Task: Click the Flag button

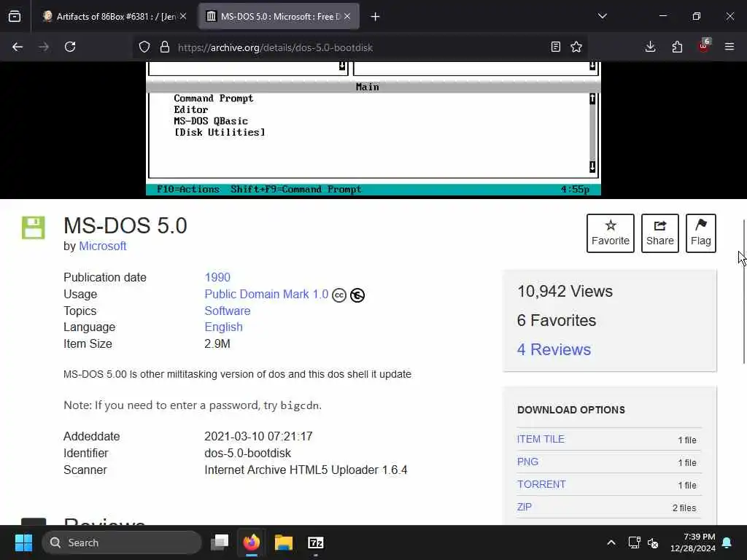Action: (701, 233)
